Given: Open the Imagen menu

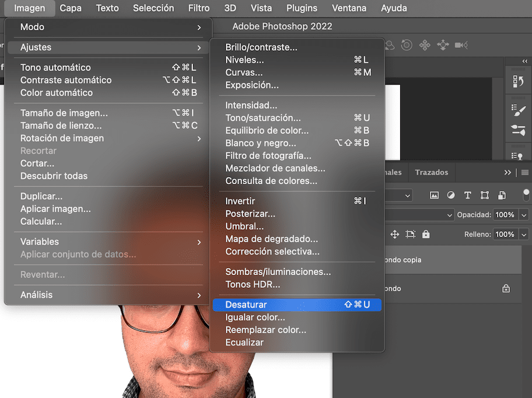Looking at the screenshot, I should (30, 8).
